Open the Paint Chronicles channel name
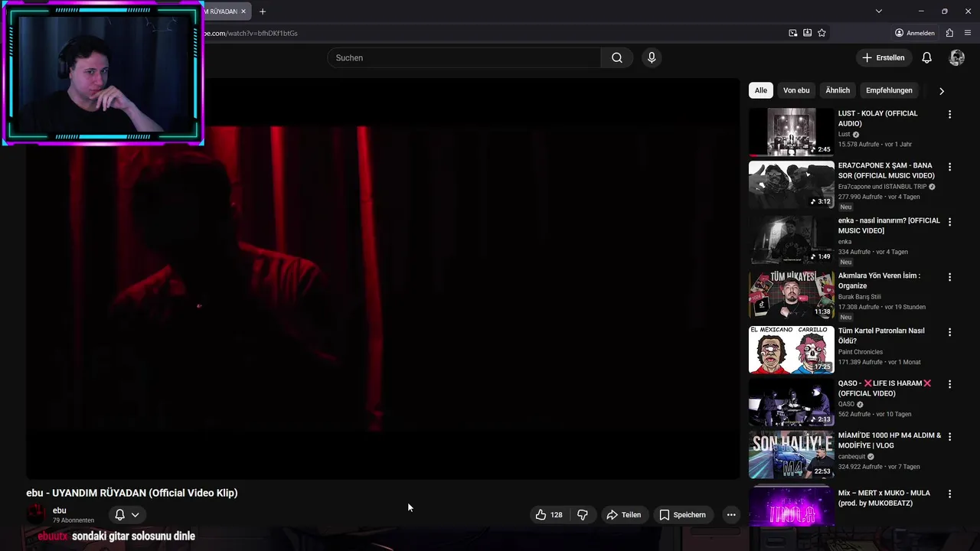This screenshot has height=551, width=980. pos(861,352)
